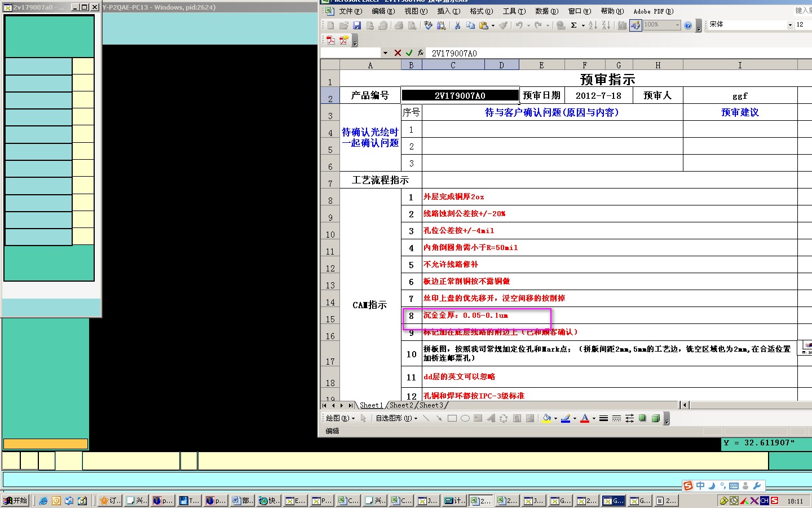812x508 pixels.
Task: Open the 编辑(E) menu
Action: [383, 11]
